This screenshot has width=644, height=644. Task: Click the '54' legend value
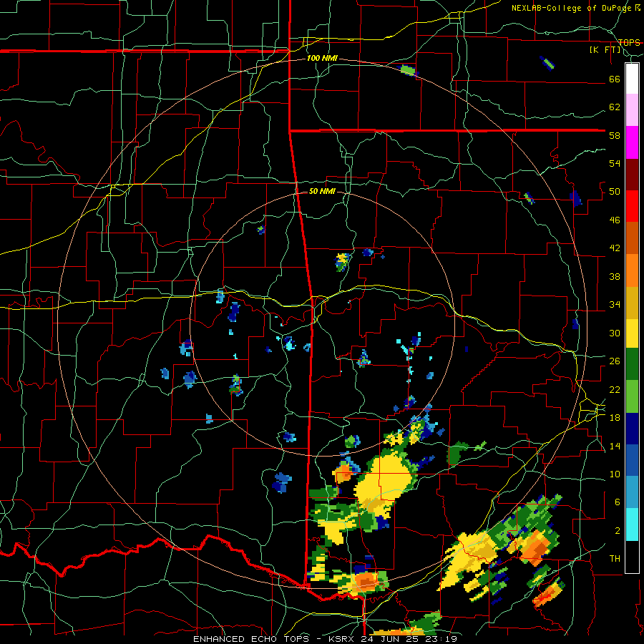[x=615, y=163]
